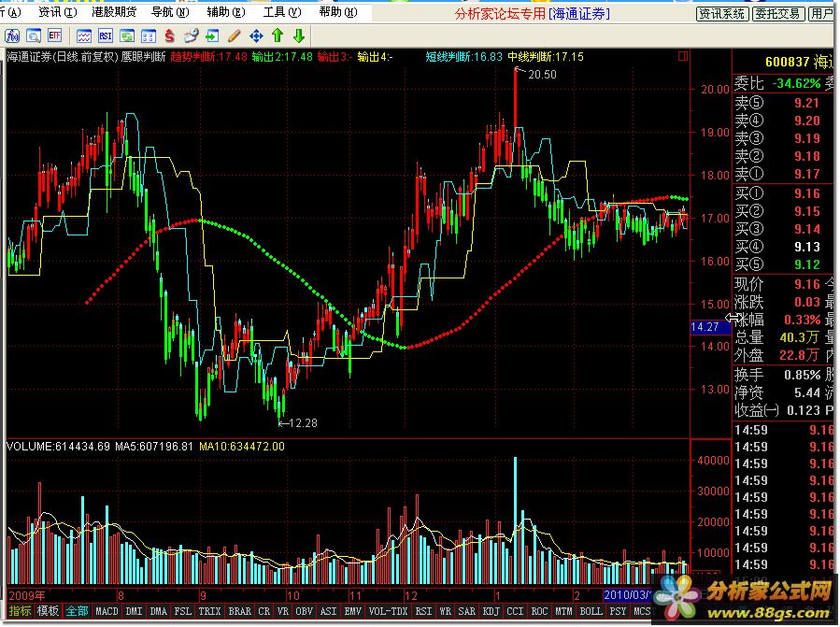Open the 资讯(I) menu

coord(58,12)
